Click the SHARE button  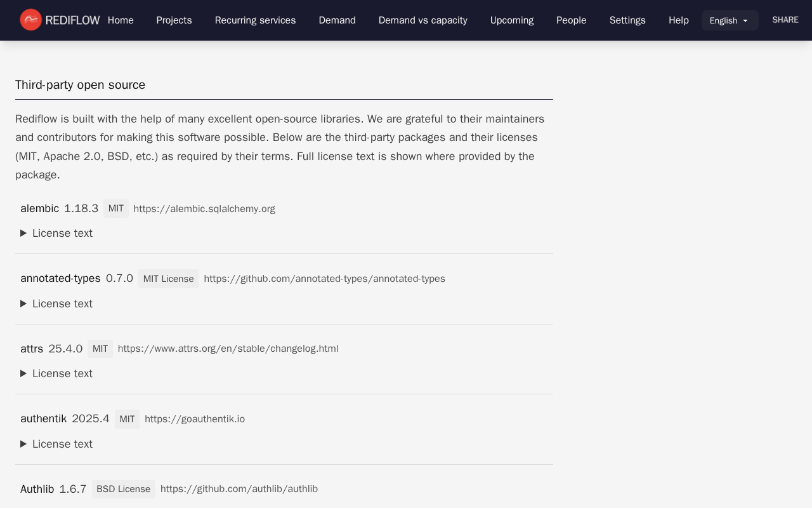tap(785, 20)
